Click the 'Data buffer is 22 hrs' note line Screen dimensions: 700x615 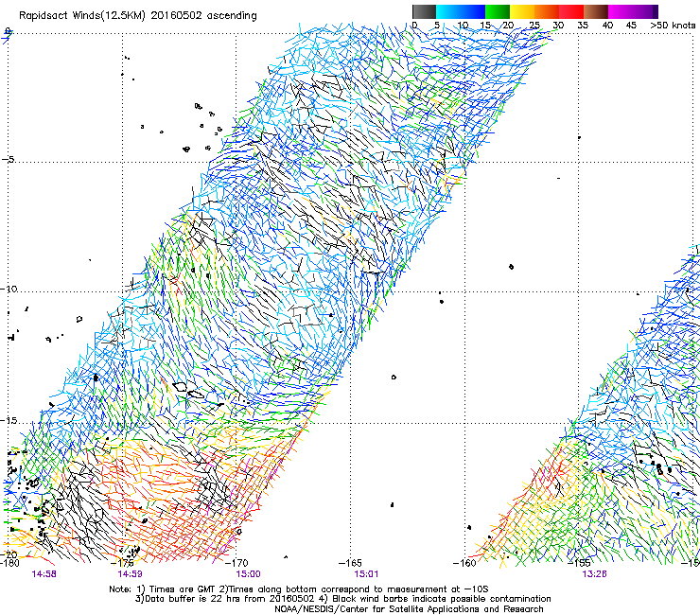pos(342,599)
